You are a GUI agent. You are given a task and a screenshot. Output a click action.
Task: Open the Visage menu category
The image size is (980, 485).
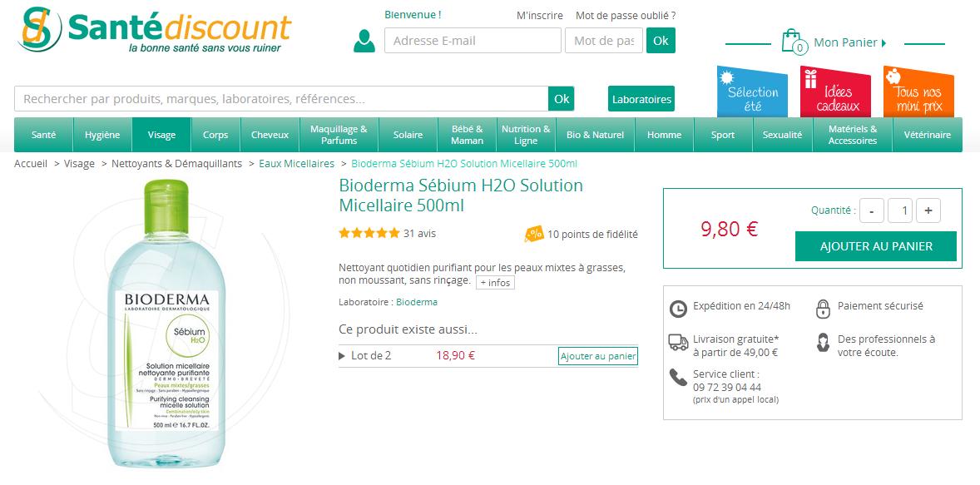point(161,135)
